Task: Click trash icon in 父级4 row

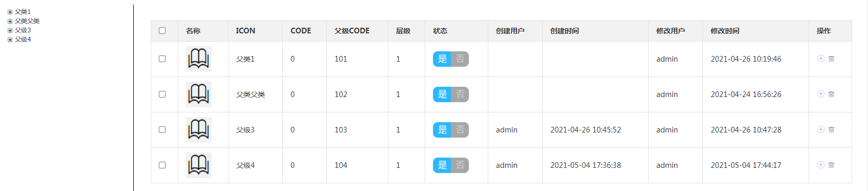Action: pos(831,165)
